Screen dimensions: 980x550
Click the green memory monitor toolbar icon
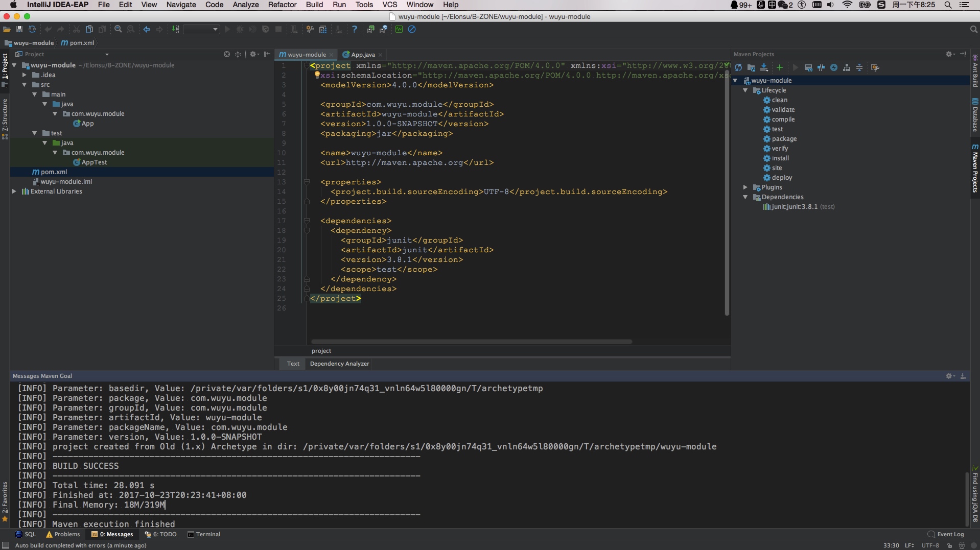(x=399, y=30)
